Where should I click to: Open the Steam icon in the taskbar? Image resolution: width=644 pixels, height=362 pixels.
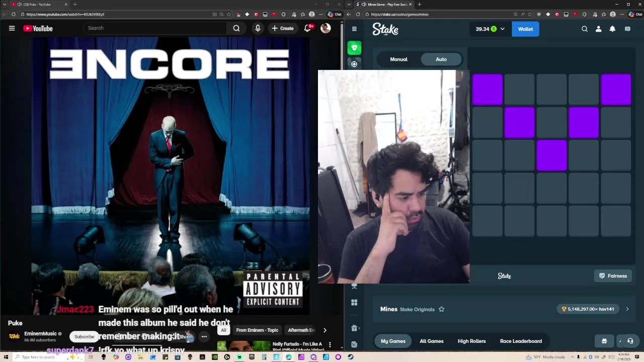coord(350,357)
